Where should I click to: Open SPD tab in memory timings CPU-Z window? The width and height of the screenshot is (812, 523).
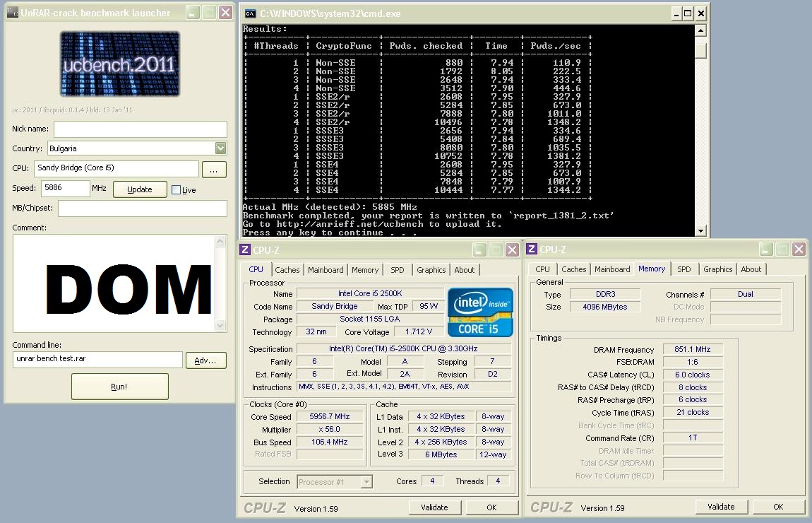pos(684,269)
